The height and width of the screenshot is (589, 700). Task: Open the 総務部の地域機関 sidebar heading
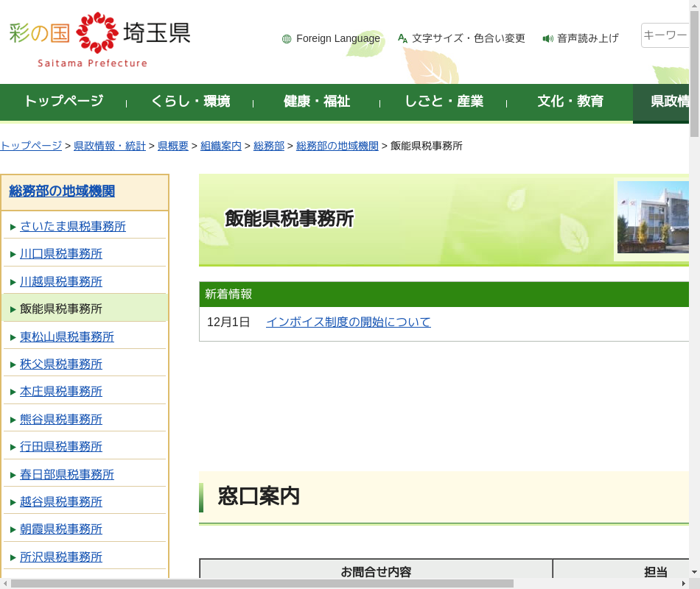click(x=62, y=191)
